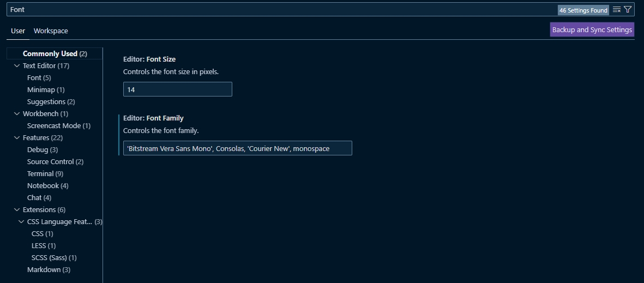Viewport: 644px width, 283px height.
Task: Open the Notebook (4) subcategory
Action: [47, 185]
